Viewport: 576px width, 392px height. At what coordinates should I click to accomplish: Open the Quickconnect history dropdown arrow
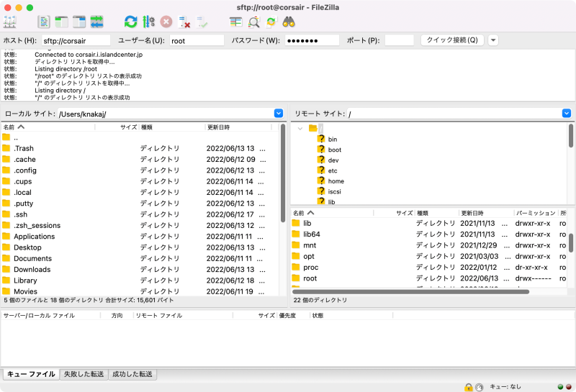pos(493,40)
